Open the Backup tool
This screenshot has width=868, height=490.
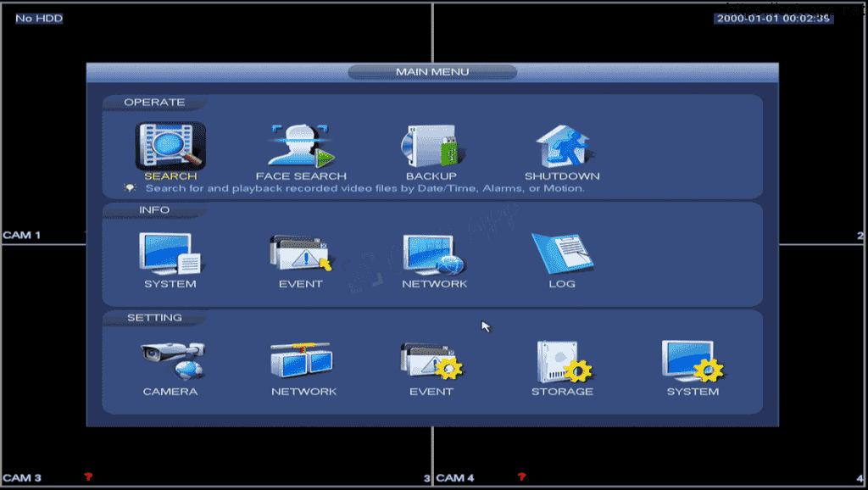point(431,147)
